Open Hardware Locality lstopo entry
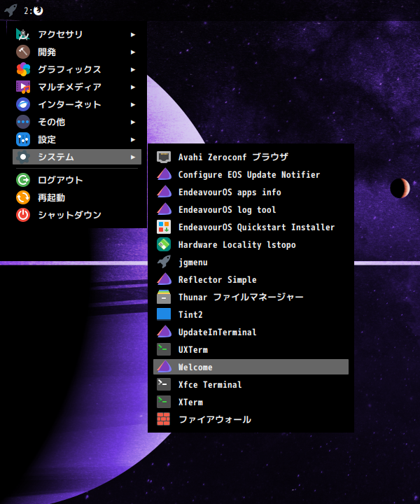Screen dimensions: 420x504 [x=251, y=244]
